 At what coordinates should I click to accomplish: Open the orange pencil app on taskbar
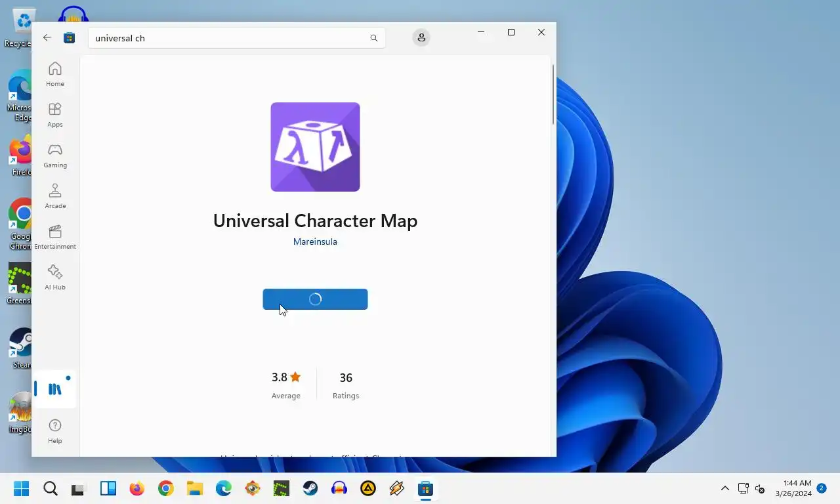point(397,488)
